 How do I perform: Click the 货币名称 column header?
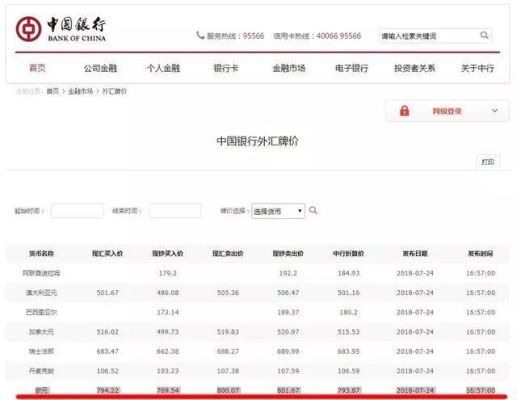[x=41, y=254]
